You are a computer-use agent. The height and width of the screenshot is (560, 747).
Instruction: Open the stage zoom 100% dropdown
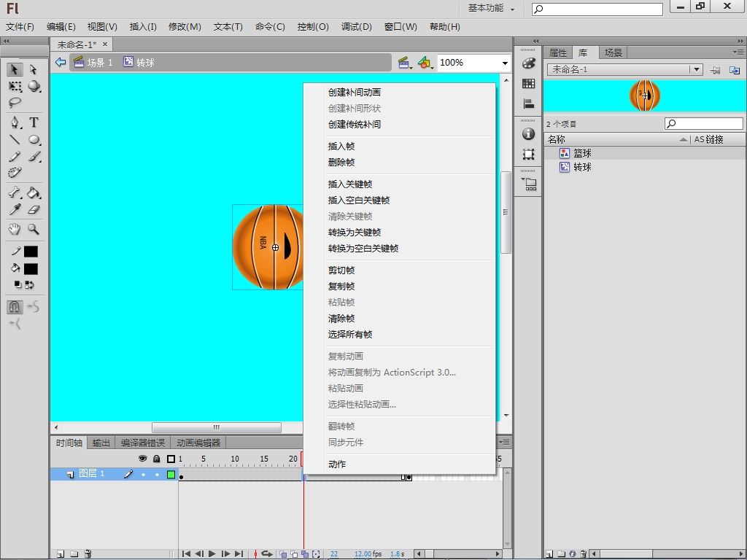tap(504, 63)
